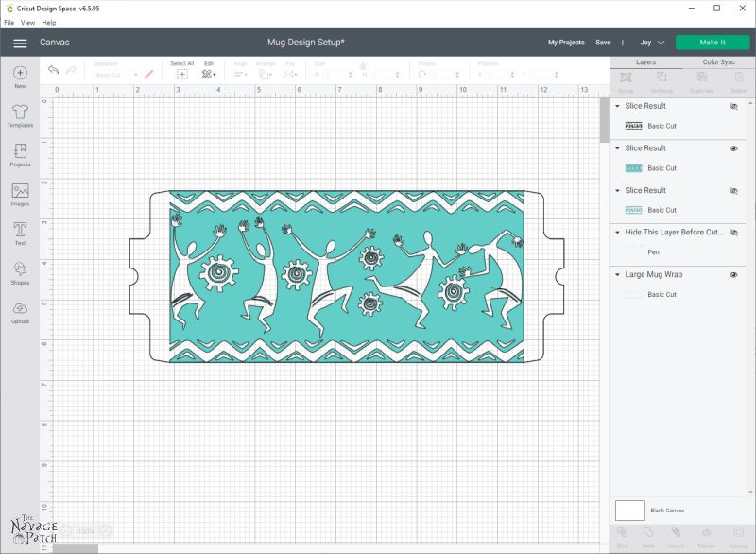Open the Upload panel
Screen dimensions: 756x554
pyautogui.click(x=20, y=312)
